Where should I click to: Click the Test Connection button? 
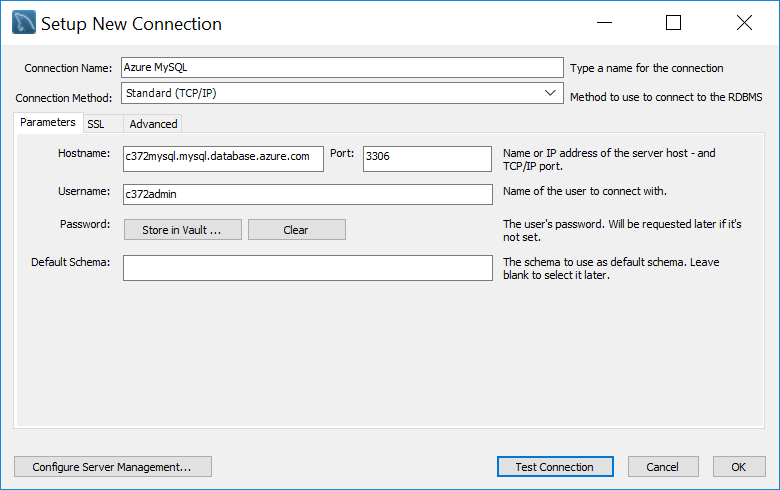[555, 467]
